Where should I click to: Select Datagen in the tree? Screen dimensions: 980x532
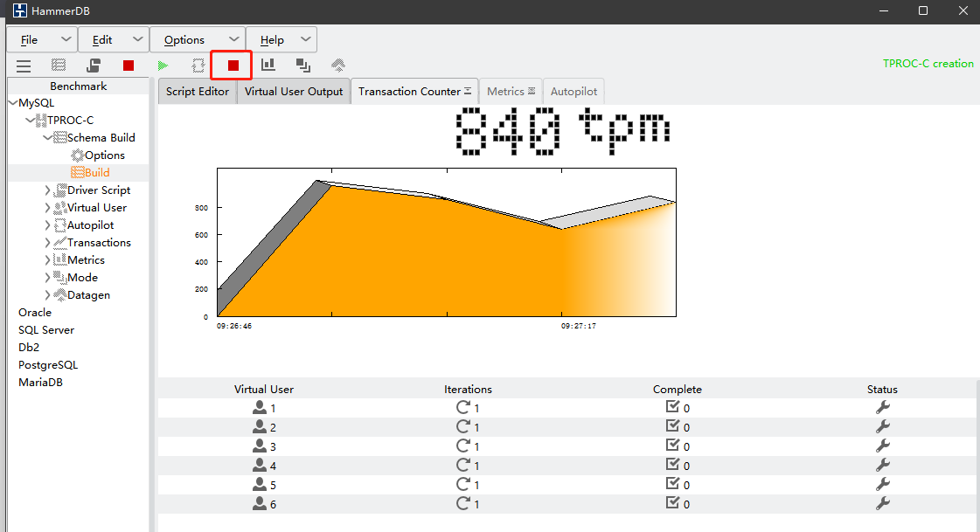point(89,294)
